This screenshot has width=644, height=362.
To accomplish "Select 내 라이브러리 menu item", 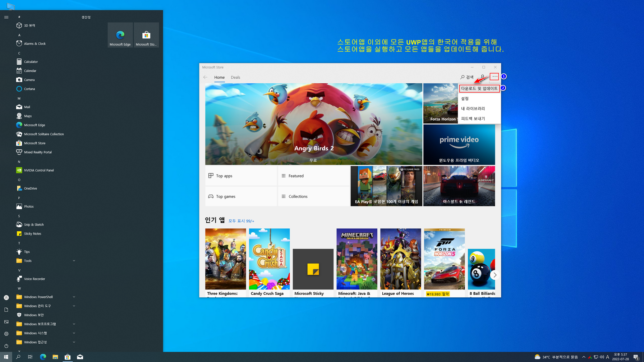I will click(x=479, y=108).
